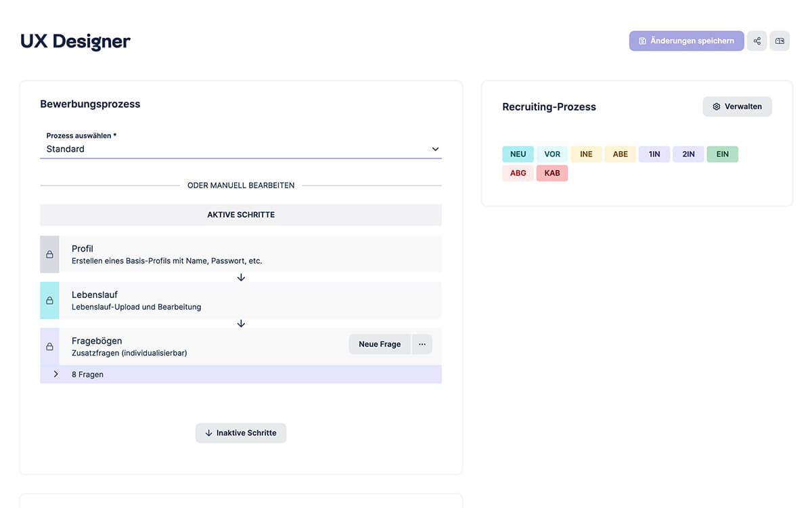Screen dimensions: 812x508
Task: Click the down arrow between Profil and Lebenslauf
Action: point(241,277)
